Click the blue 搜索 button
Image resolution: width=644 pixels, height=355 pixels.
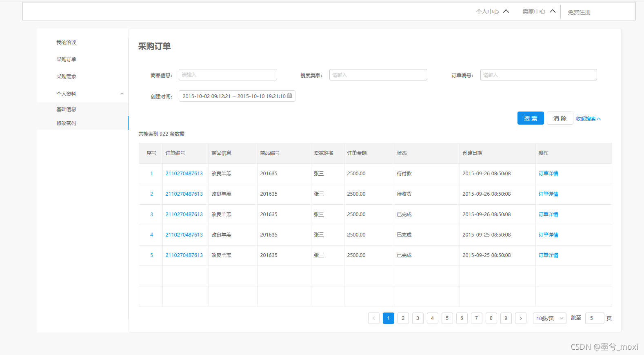tap(531, 118)
